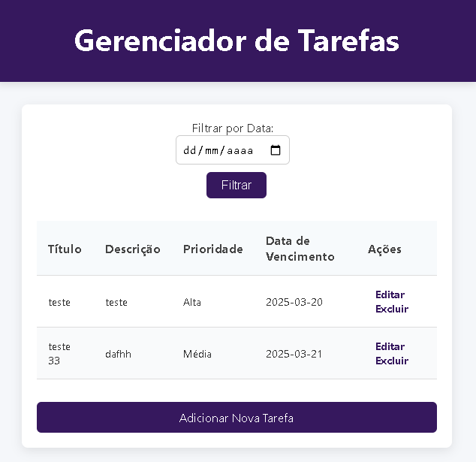This screenshot has height=462, width=476.
Task: Select the 'Alta' priority cell
Action: click(192, 302)
